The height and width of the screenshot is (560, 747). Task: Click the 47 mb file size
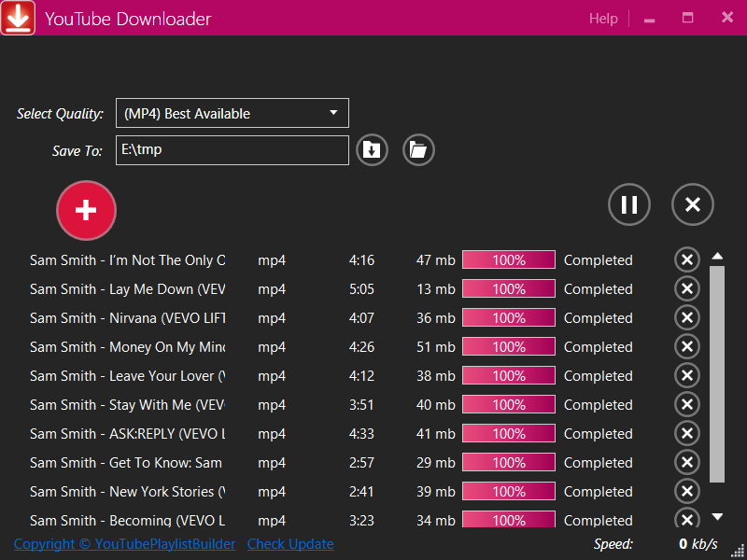tap(435, 260)
